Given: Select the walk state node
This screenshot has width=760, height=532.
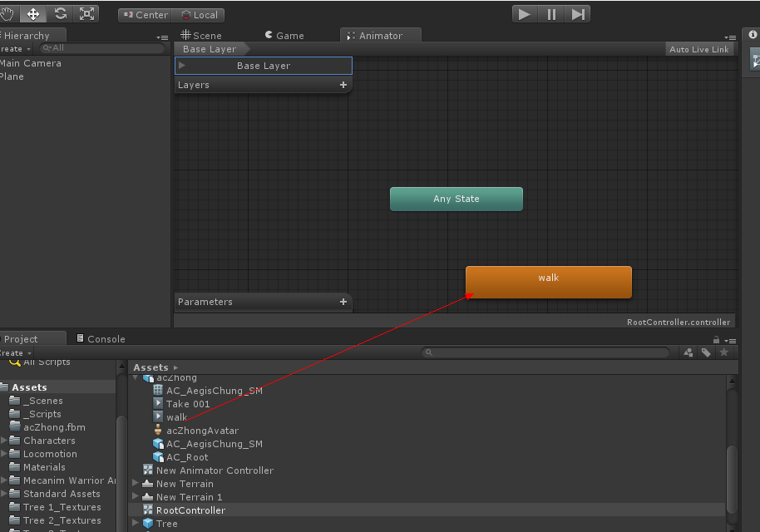Looking at the screenshot, I should (x=549, y=282).
